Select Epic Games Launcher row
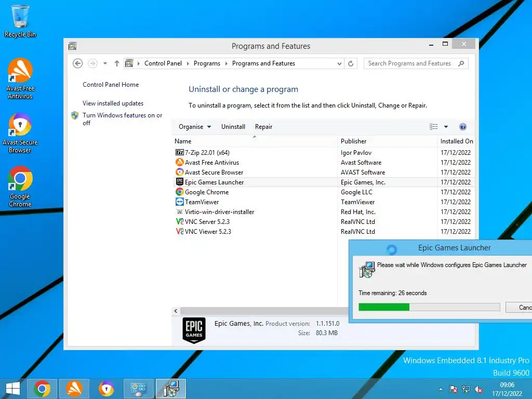Viewport: 532px width, 399px height. 324,182
